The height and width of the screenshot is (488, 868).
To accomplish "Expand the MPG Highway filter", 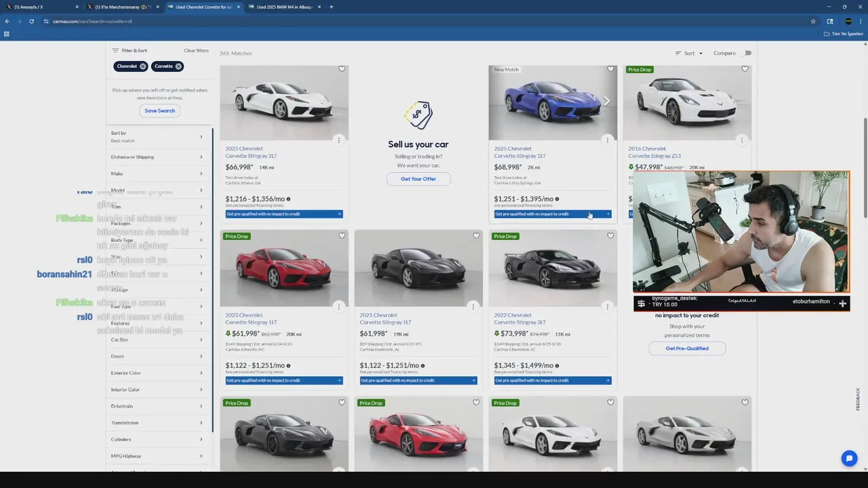I will 159,456.
